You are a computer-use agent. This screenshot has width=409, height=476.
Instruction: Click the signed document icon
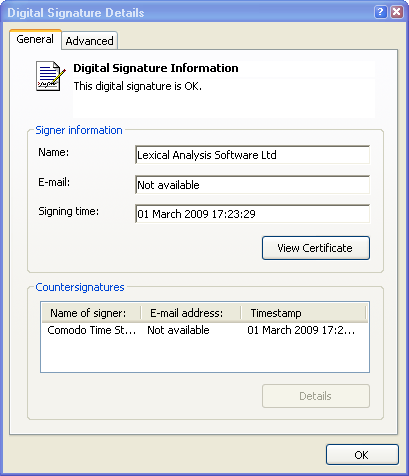(50, 76)
